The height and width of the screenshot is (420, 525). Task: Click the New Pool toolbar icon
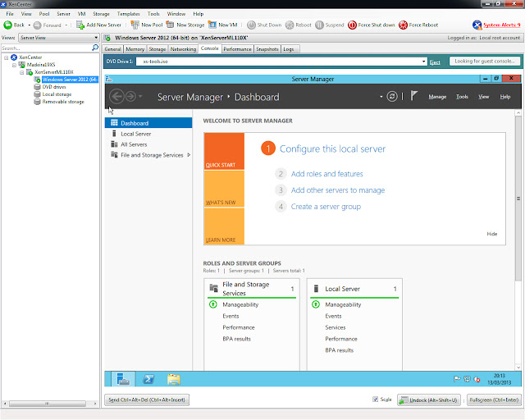click(x=135, y=25)
